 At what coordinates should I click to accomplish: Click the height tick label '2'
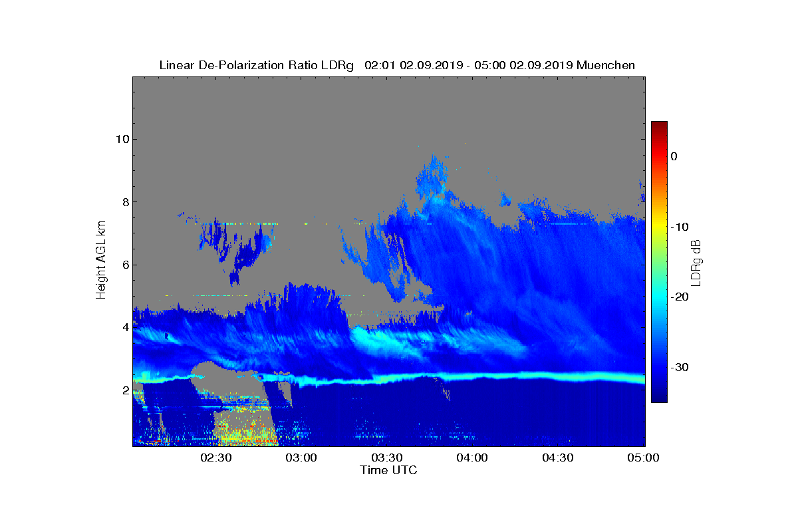(x=124, y=390)
